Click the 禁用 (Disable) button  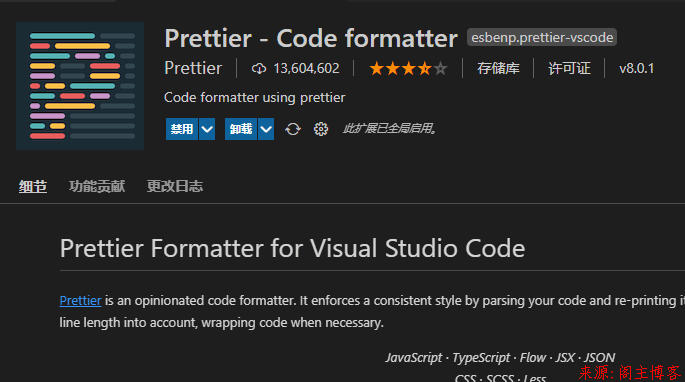[x=182, y=129]
